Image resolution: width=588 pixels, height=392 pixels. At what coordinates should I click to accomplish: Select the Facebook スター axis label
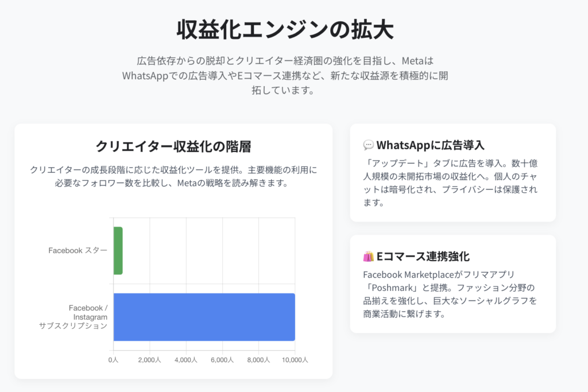(x=78, y=250)
